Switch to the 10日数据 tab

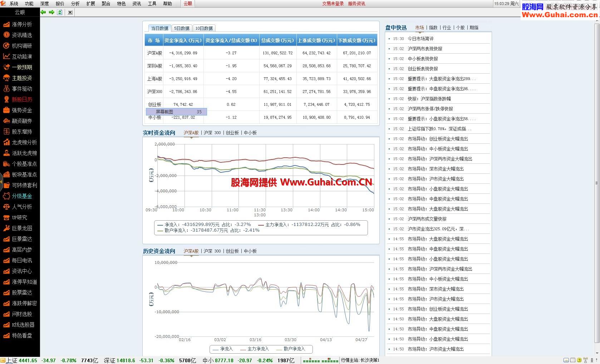pos(204,28)
